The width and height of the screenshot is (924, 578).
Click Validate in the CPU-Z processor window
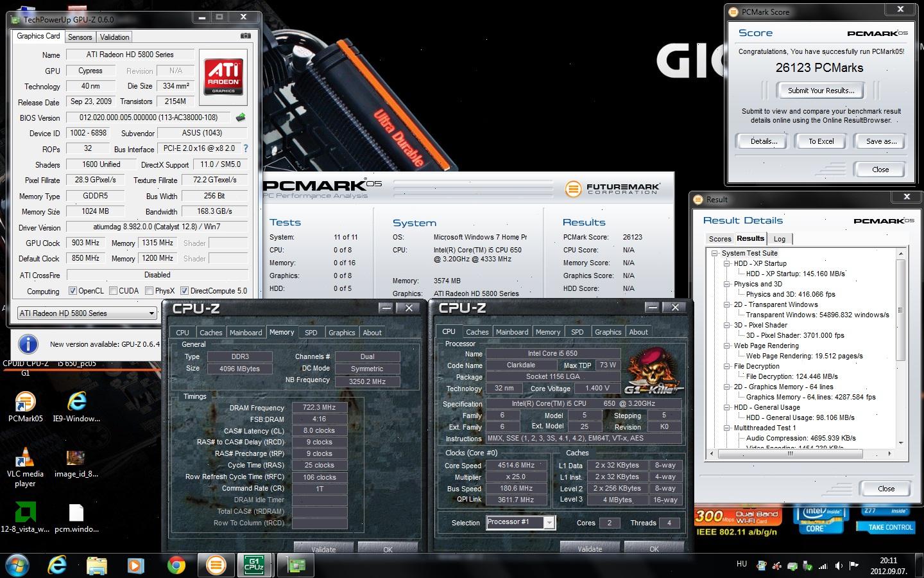[x=590, y=548]
